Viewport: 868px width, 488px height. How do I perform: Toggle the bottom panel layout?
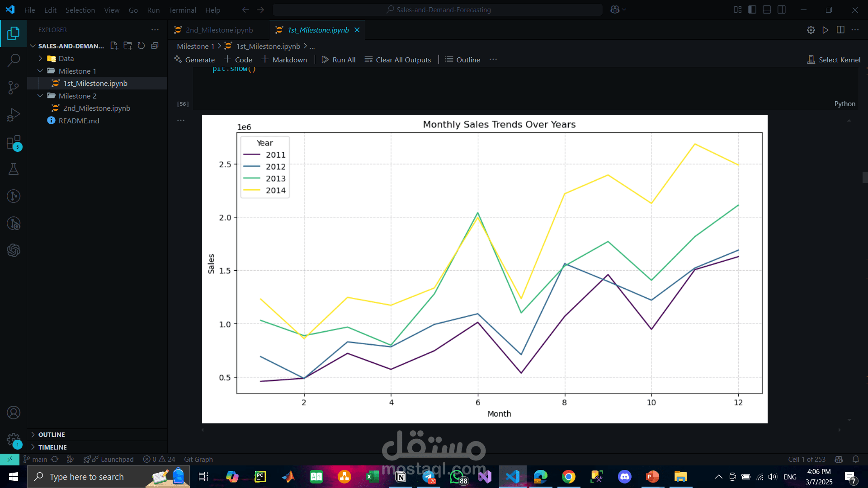tap(767, 9)
